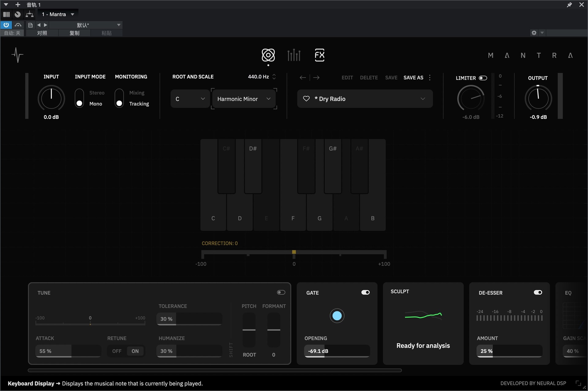
Task: Open the root note C dropdown
Action: (190, 99)
